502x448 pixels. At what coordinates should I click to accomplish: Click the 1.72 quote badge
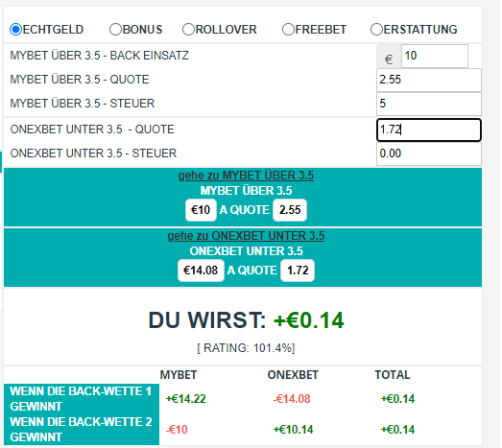tap(298, 271)
